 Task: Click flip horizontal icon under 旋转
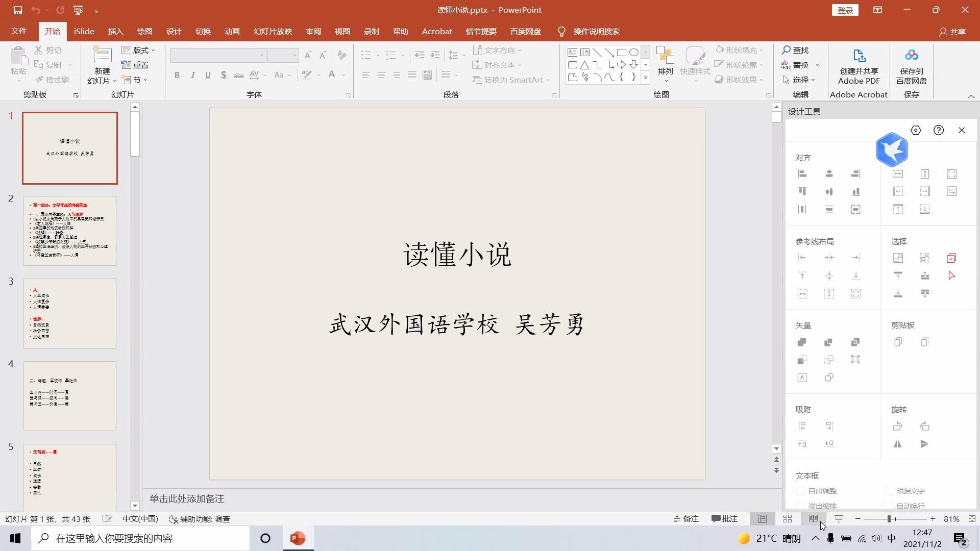pos(898,444)
